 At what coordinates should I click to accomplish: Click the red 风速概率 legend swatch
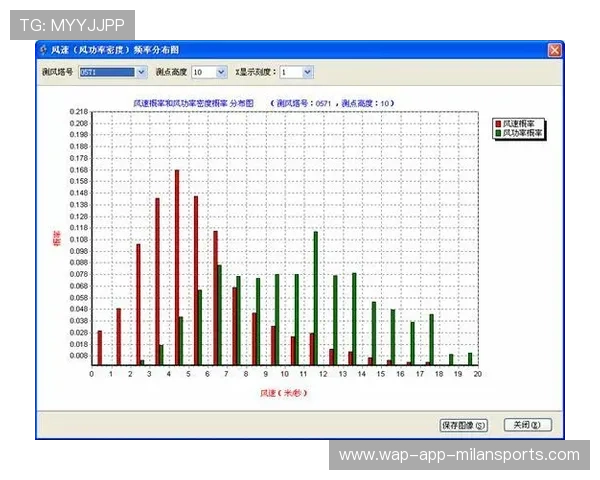498,124
